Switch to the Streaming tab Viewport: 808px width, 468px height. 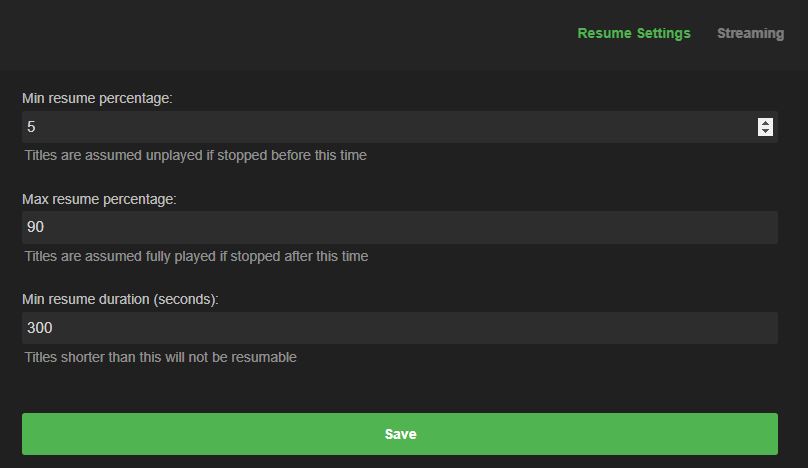coord(750,33)
